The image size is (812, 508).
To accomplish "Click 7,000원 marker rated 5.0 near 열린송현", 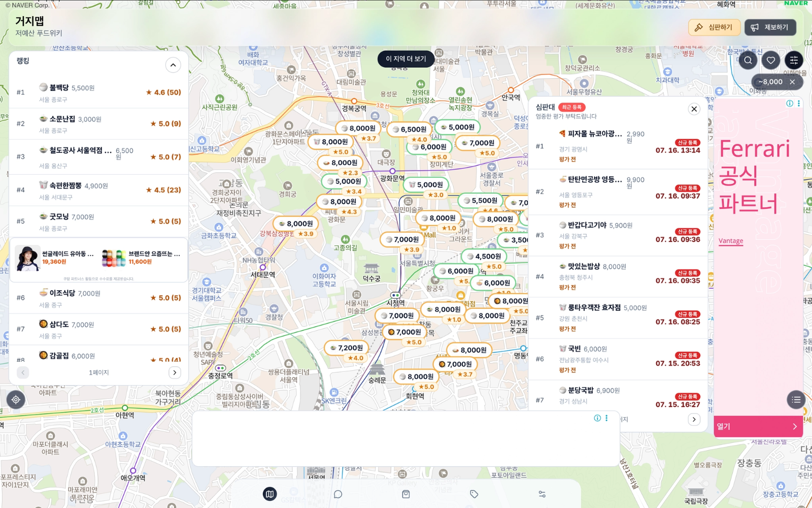I will [x=478, y=143].
